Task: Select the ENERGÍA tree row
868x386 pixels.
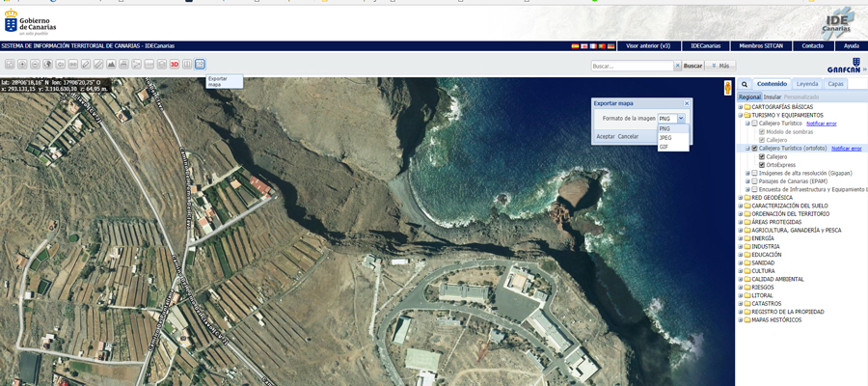Action: coord(762,238)
